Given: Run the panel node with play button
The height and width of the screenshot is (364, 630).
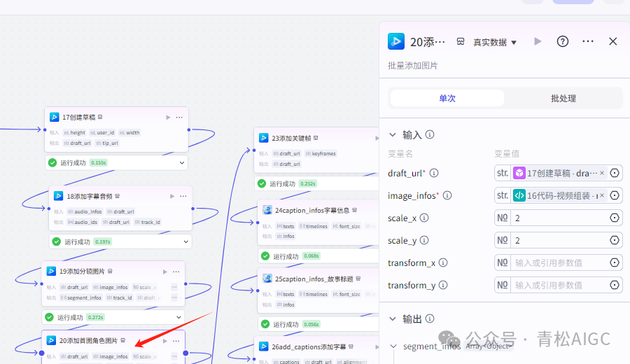Looking at the screenshot, I should [x=538, y=41].
